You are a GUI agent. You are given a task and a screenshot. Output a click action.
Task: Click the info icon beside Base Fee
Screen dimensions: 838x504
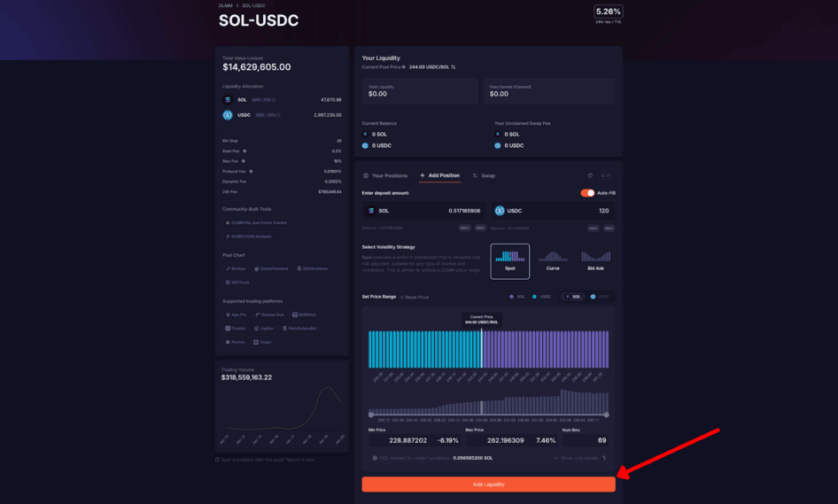[x=244, y=151]
